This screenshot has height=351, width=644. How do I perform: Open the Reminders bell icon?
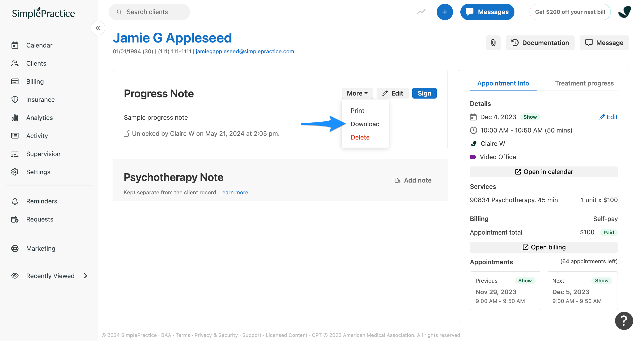(x=15, y=201)
